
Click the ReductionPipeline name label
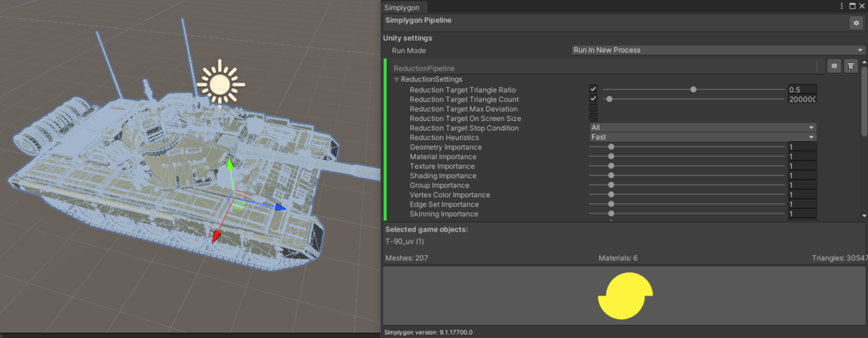click(423, 69)
